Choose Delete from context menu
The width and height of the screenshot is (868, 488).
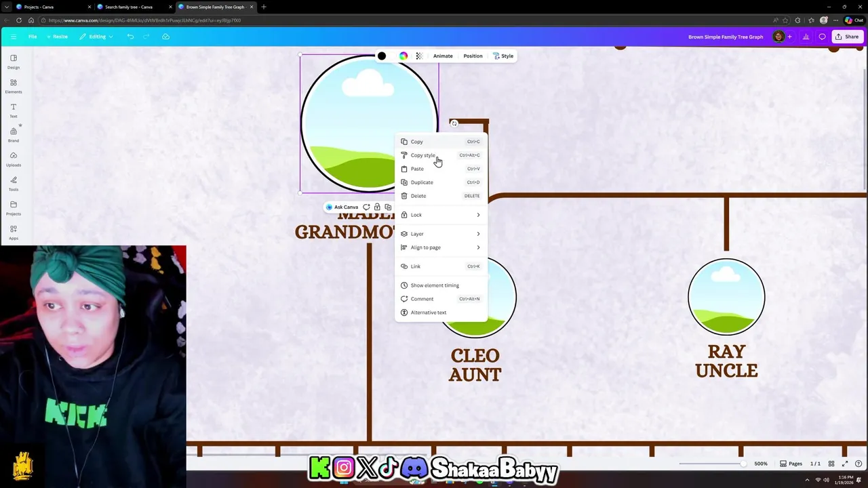click(x=441, y=196)
